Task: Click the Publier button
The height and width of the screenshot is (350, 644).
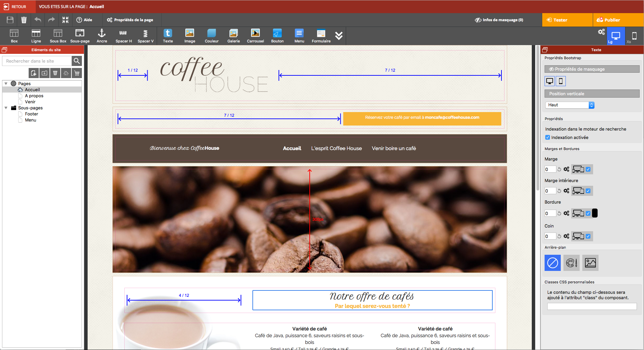Action: click(x=618, y=20)
